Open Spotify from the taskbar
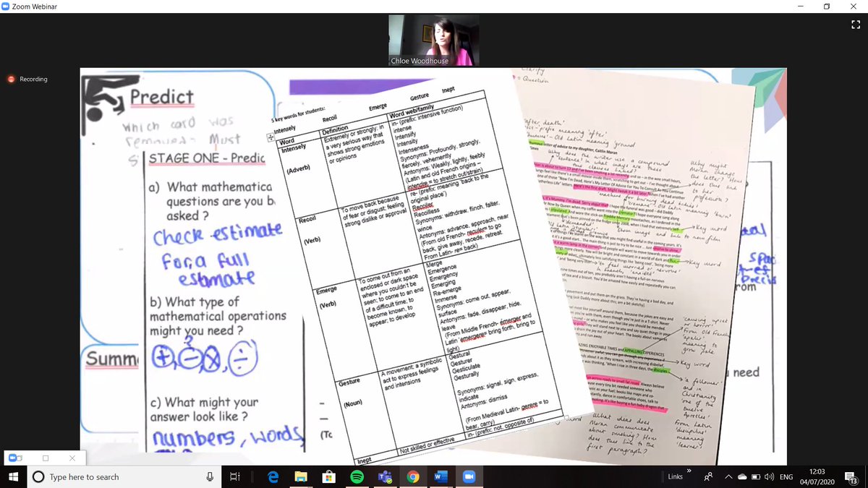This screenshot has height=488, width=868. click(357, 477)
